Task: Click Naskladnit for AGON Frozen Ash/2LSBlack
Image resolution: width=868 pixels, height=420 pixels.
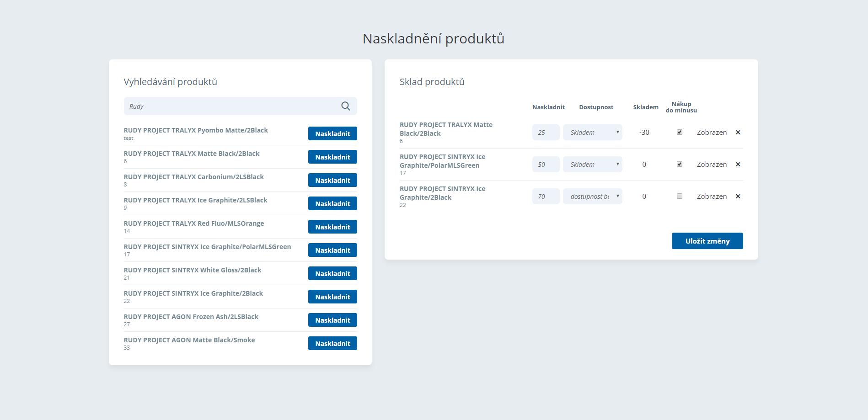Action: [332, 320]
